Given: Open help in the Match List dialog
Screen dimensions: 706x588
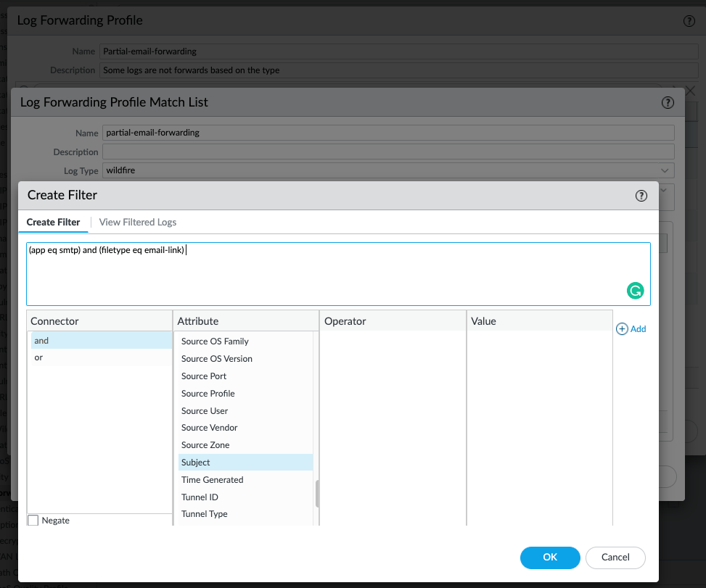Looking at the screenshot, I should click(x=667, y=102).
